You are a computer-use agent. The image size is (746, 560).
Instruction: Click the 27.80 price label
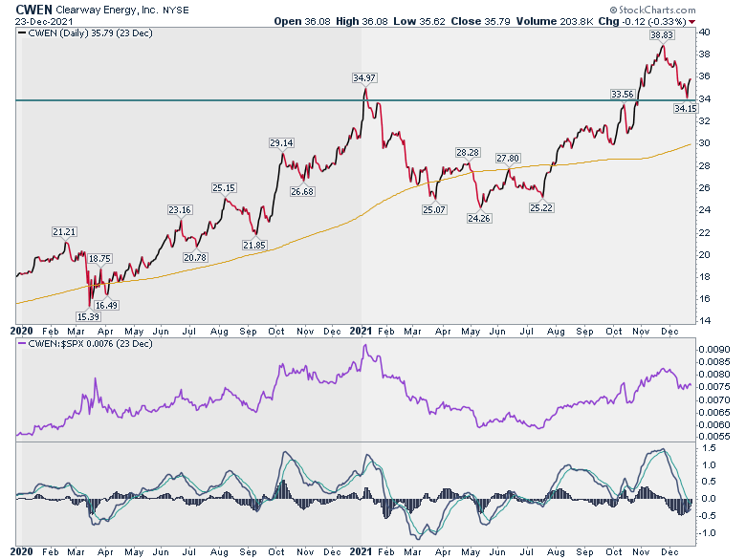pos(508,158)
